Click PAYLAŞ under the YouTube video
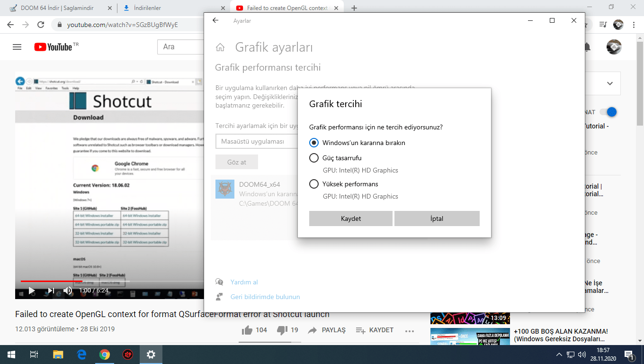This screenshot has width=644, height=364. click(x=327, y=330)
